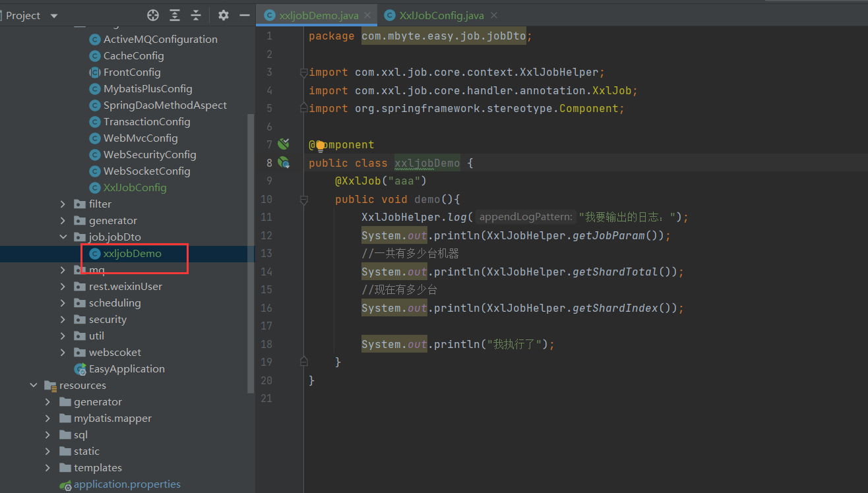Expand the filter package

pyautogui.click(x=63, y=204)
